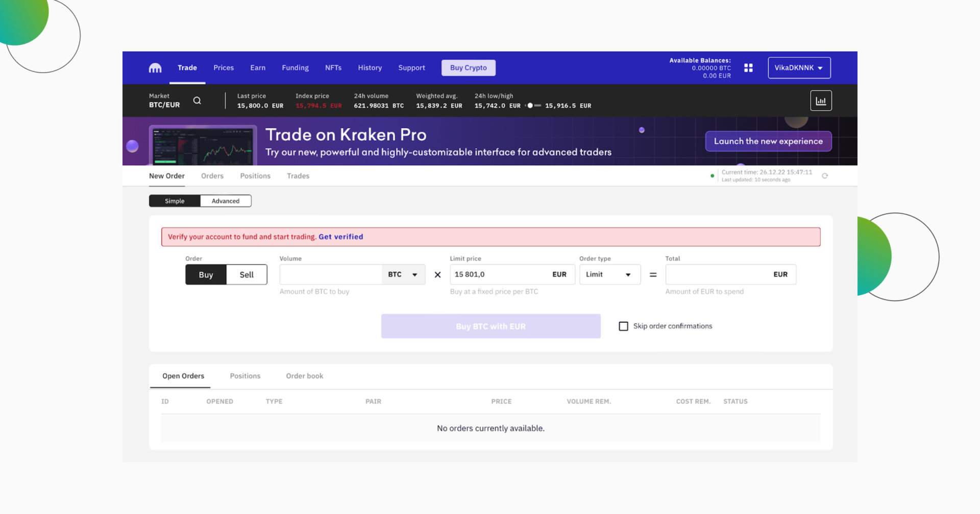Click the Limit price input field
The width and height of the screenshot is (980, 514).
pyautogui.click(x=512, y=274)
